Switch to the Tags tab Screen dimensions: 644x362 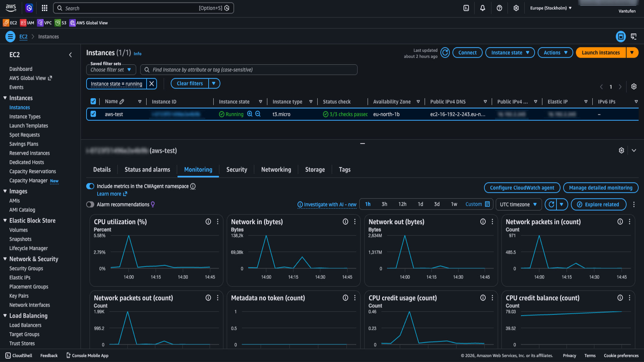click(x=344, y=170)
